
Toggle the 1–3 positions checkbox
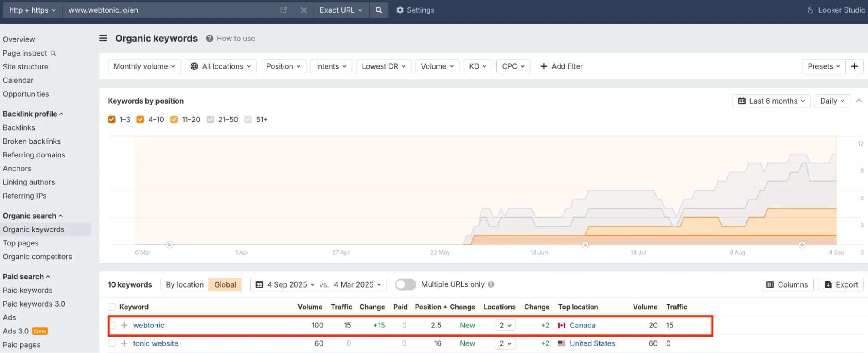[112, 119]
